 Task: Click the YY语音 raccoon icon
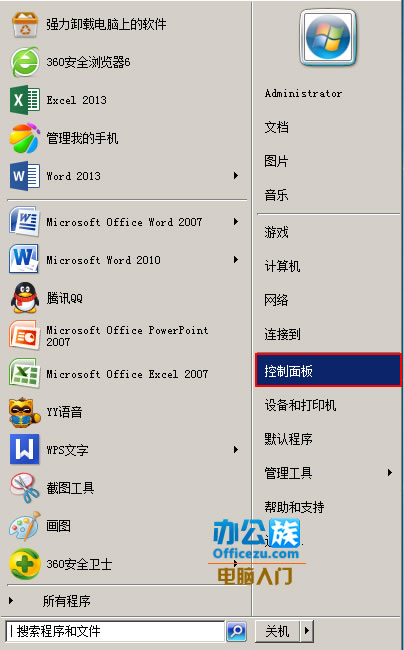[x=25, y=412]
